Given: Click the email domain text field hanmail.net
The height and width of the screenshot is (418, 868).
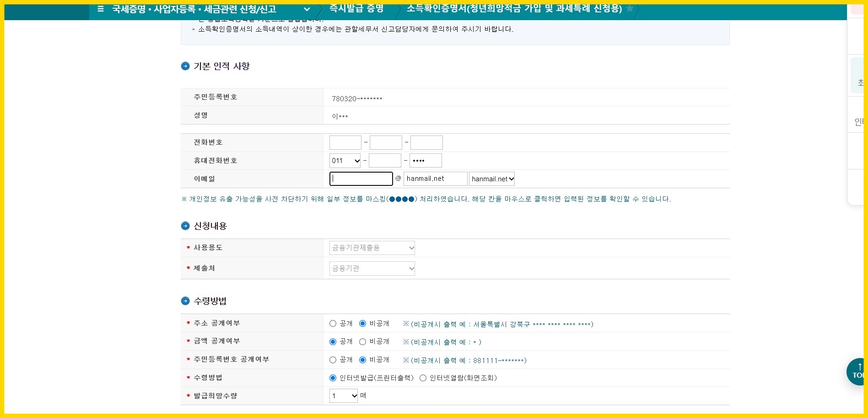Looking at the screenshot, I should point(435,179).
